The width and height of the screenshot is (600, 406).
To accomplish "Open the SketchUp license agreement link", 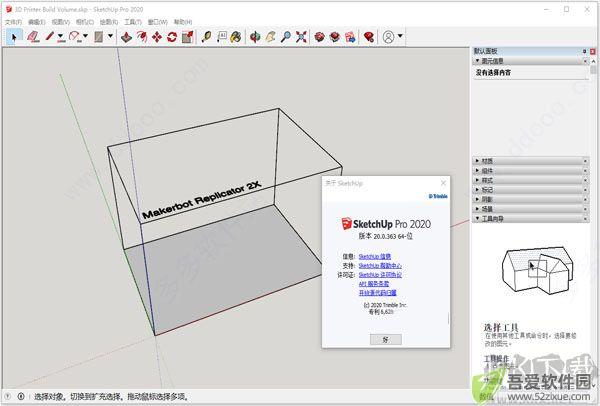I will (380, 275).
